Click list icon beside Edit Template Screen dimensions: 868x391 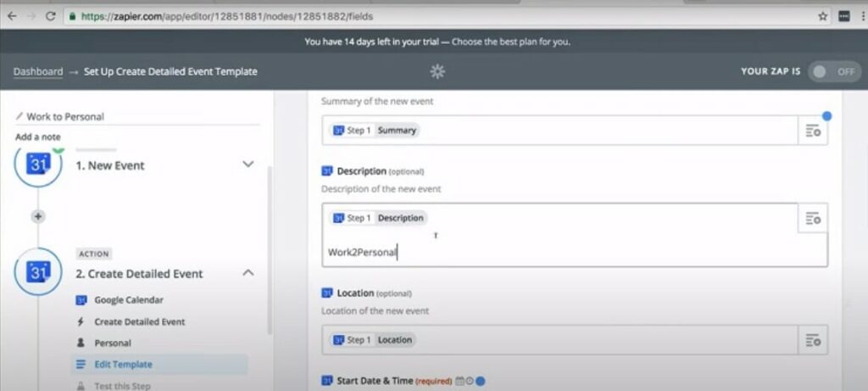81,365
